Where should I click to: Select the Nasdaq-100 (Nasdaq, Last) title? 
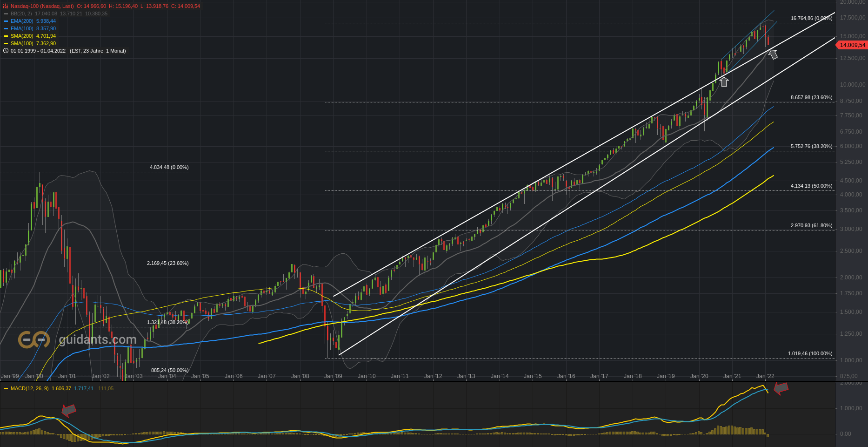tap(42, 7)
